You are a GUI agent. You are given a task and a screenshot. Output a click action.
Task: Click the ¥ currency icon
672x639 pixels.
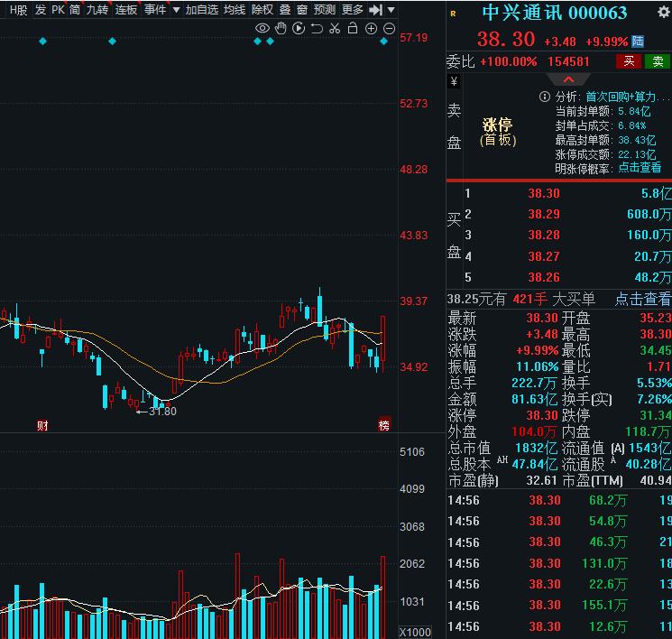pos(454,81)
